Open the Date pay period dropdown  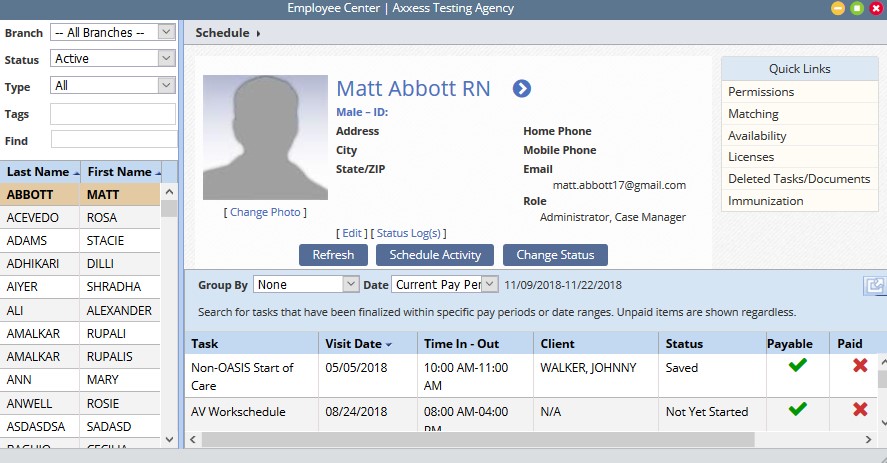(x=443, y=285)
